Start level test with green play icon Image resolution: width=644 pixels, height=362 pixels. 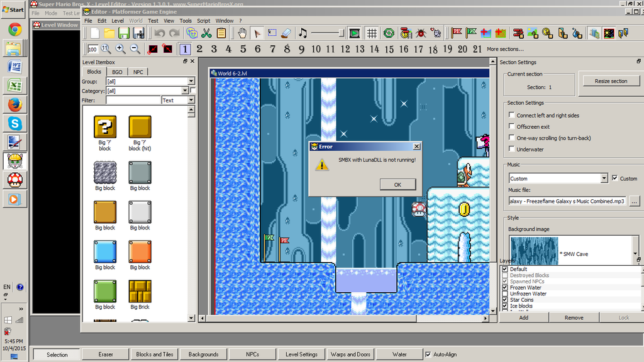pos(354,33)
